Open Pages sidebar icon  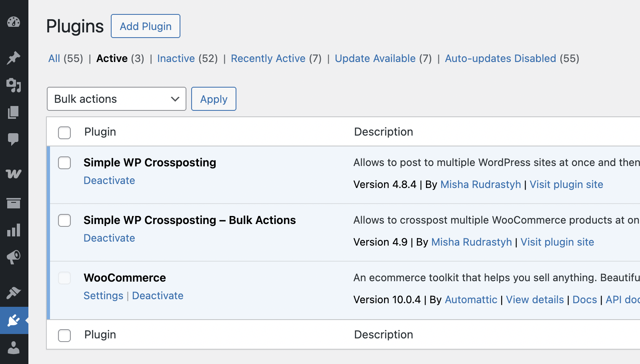click(14, 112)
